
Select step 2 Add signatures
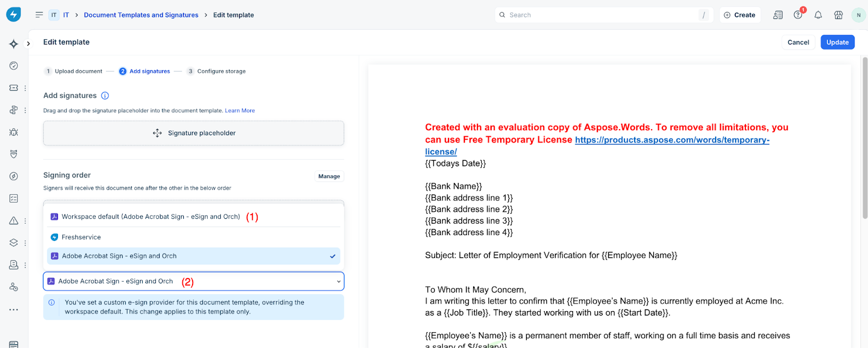[144, 71]
